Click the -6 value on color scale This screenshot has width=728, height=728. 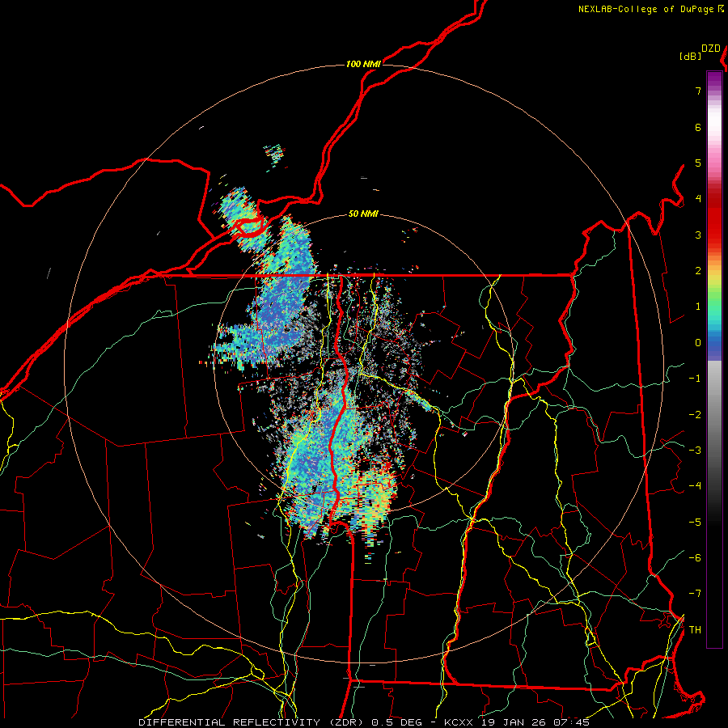click(x=695, y=558)
